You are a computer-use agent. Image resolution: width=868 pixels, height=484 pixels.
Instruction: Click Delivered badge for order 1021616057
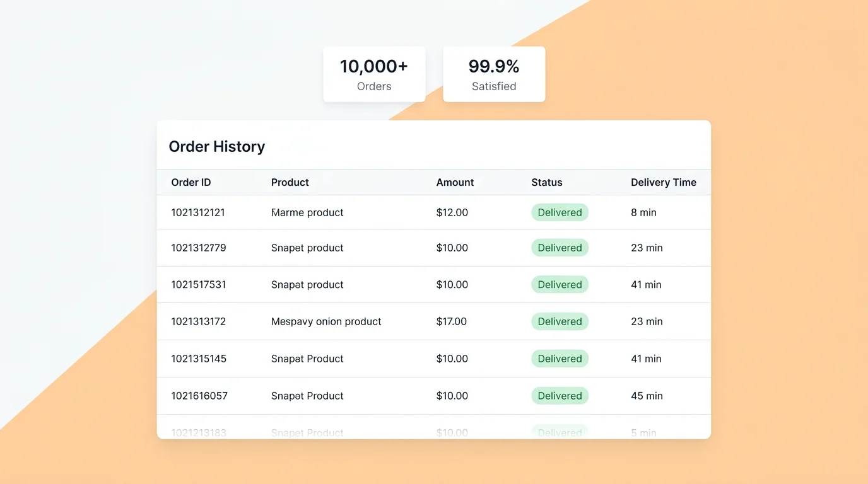[x=560, y=396]
